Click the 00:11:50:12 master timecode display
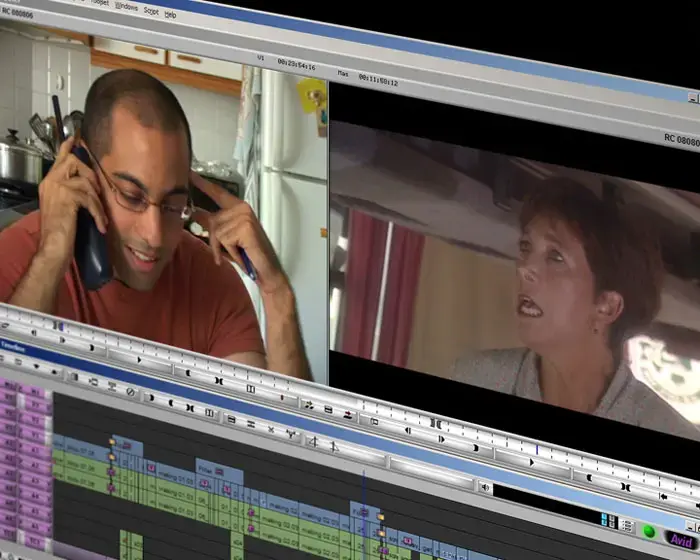Screen dimensions: 700x560 [x=378, y=80]
